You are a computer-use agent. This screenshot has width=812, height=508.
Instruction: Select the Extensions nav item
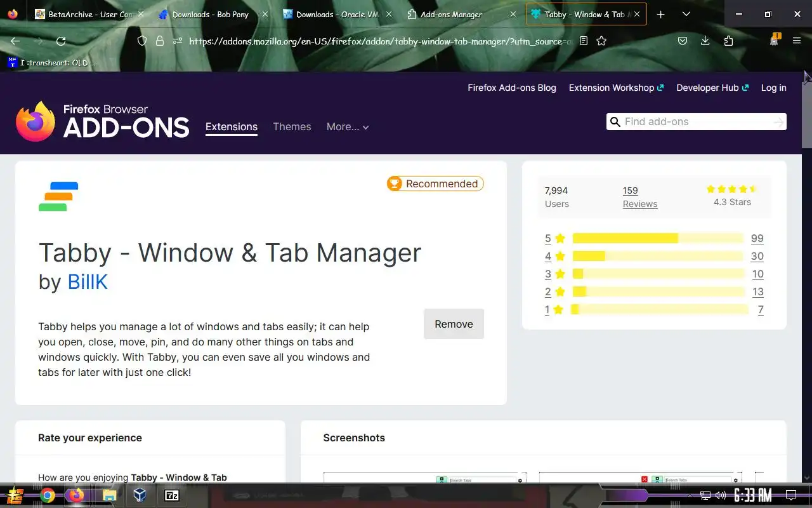pyautogui.click(x=232, y=126)
